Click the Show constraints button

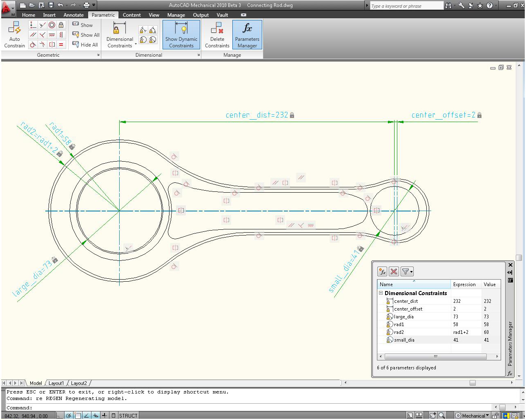coord(82,25)
